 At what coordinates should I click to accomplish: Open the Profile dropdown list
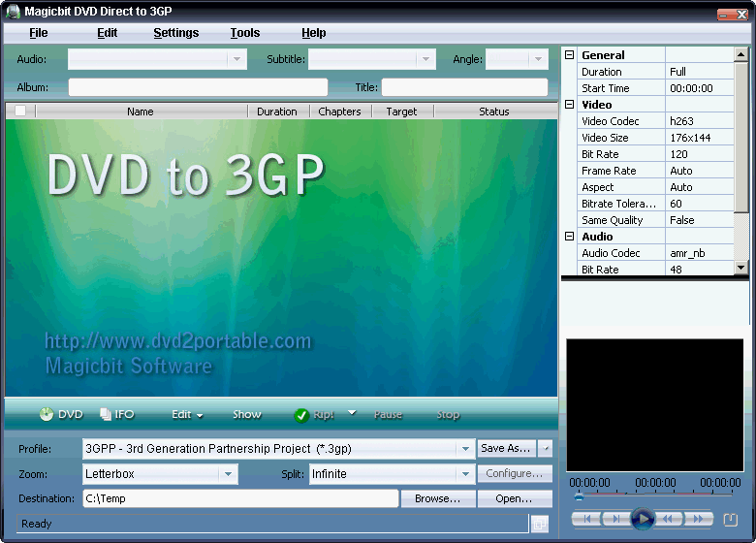[x=465, y=449]
